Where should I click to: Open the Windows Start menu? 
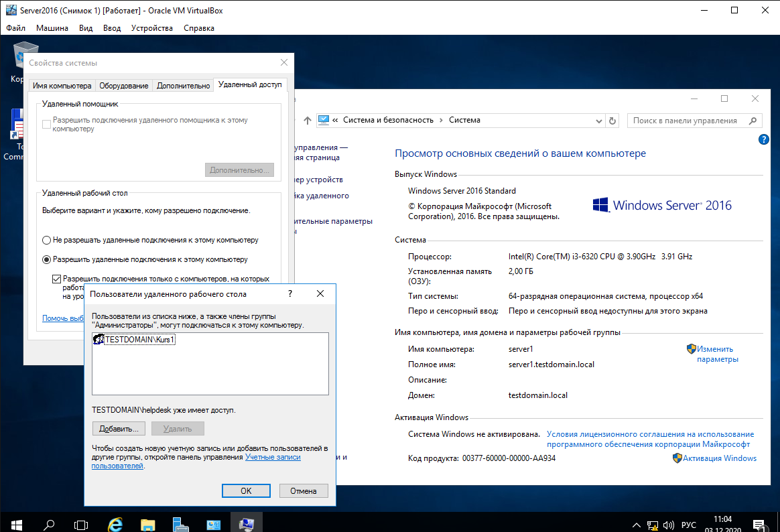tap(16, 524)
